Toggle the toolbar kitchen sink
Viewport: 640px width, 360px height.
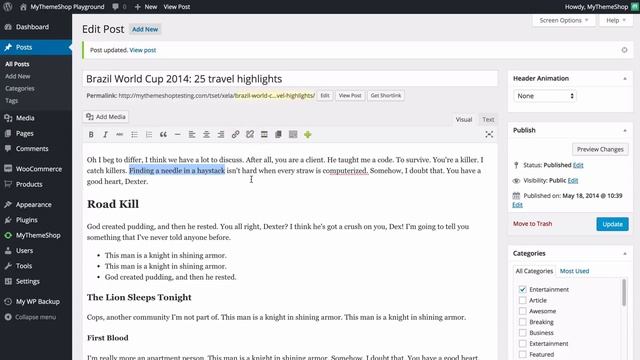pos(293,135)
